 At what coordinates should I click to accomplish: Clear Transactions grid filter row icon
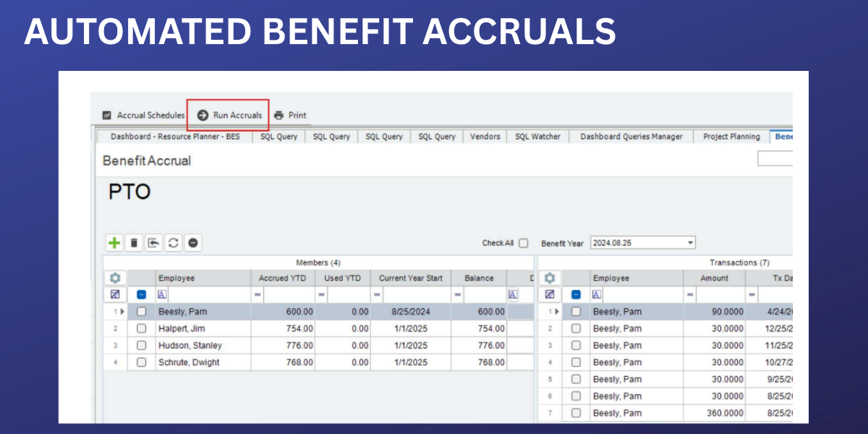(x=549, y=294)
